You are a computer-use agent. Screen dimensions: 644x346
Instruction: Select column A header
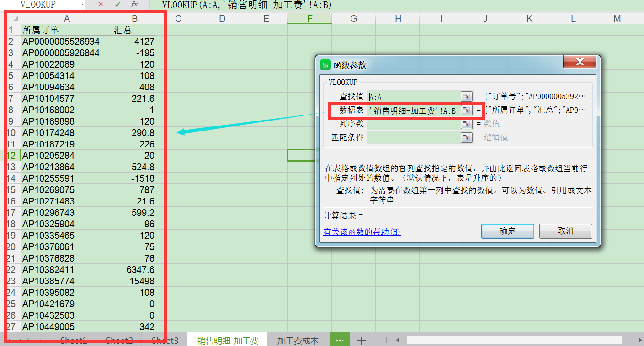pos(67,19)
